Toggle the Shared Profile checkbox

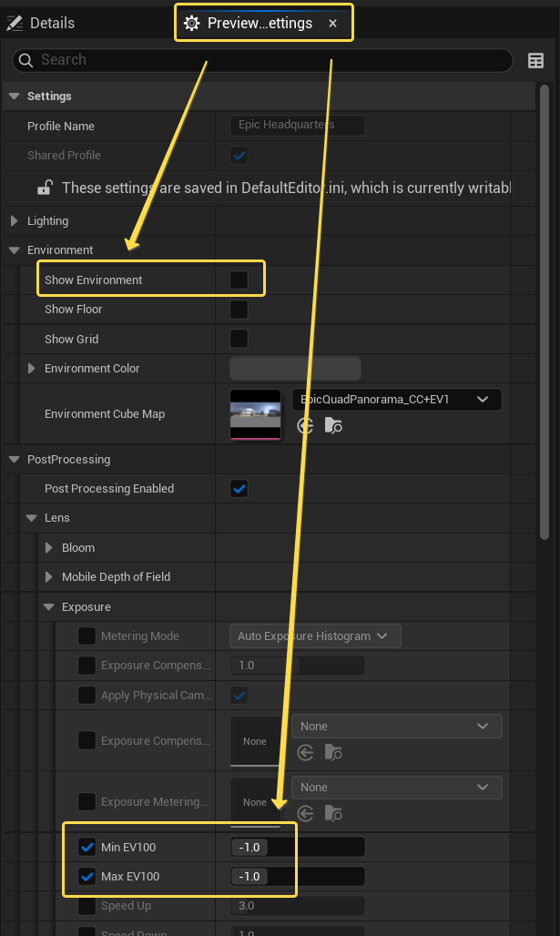tap(239, 155)
